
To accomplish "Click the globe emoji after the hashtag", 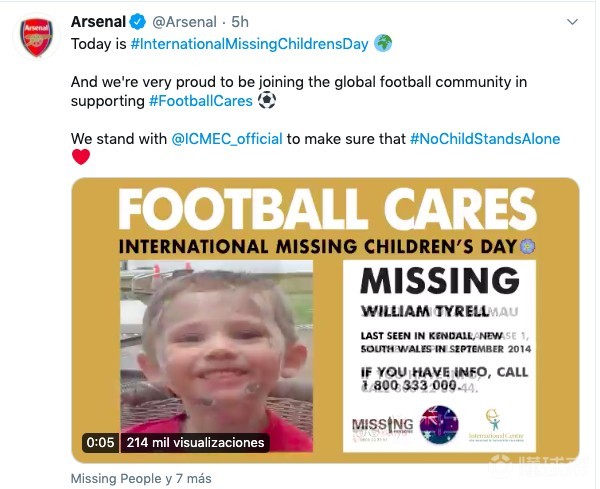I will (383, 44).
